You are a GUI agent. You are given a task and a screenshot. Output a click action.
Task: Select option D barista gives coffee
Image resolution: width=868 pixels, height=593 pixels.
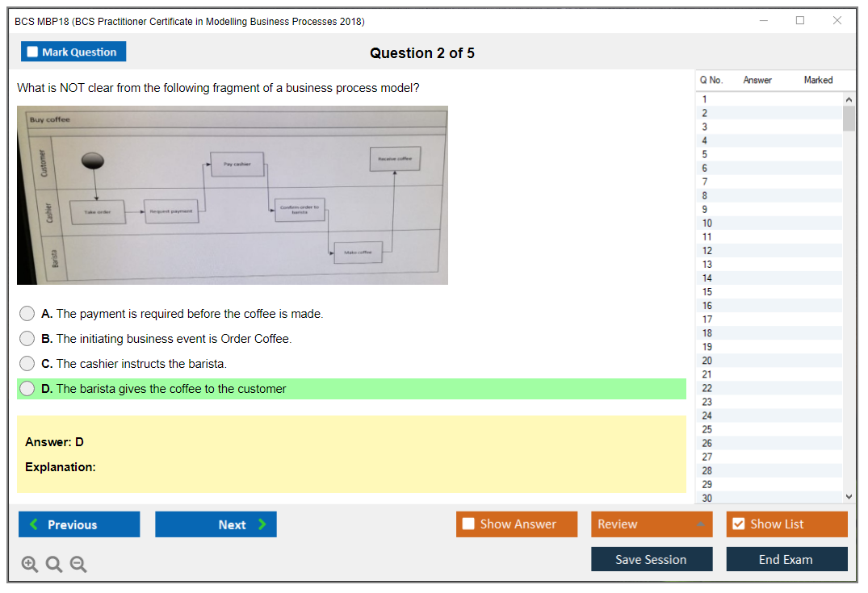click(x=27, y=389)
